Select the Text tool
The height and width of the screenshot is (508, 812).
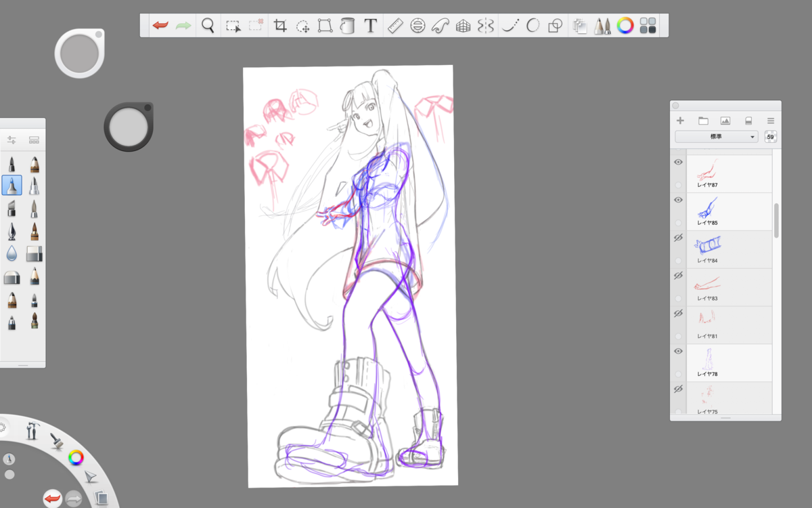pyautogui.click(x=370, y=26)
